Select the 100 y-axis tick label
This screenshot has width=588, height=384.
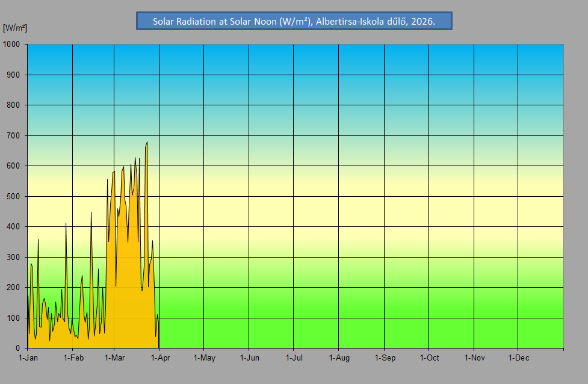tap(14, 318)
